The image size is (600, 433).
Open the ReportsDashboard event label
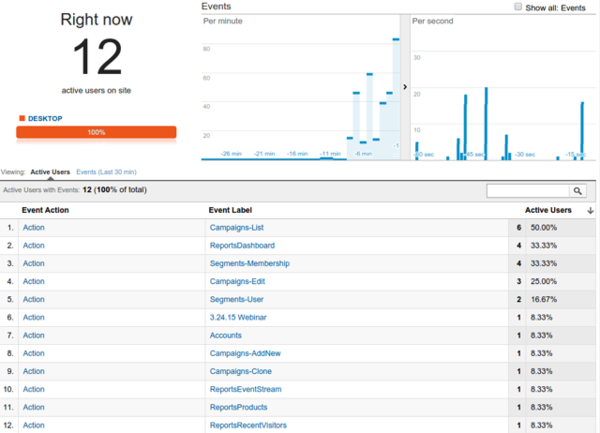(241, 245)
